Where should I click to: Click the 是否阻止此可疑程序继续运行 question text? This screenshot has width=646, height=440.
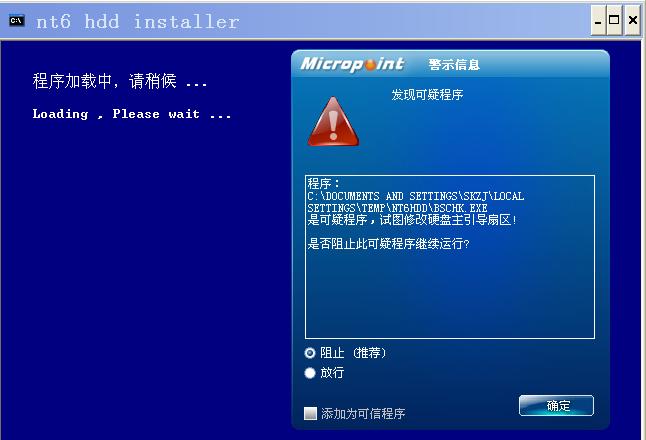388,243
